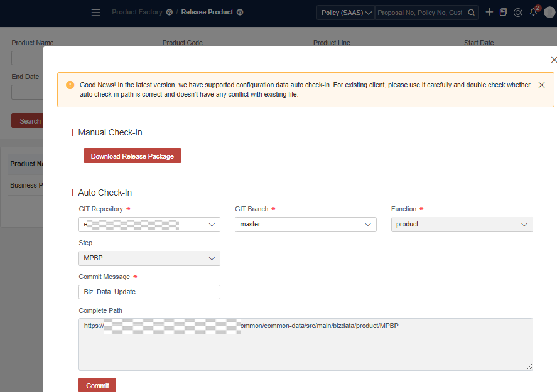The width and height of the screenshot is (557, 392).
Task: Click inside the Commit Message field
Action: click(149, 292)
